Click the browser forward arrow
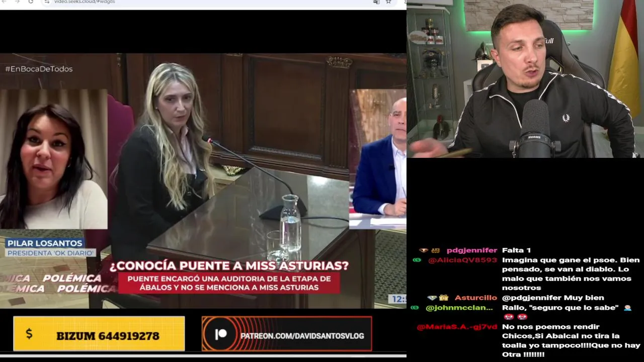This screenshot has width=644, height=362. tap(18, 2)
